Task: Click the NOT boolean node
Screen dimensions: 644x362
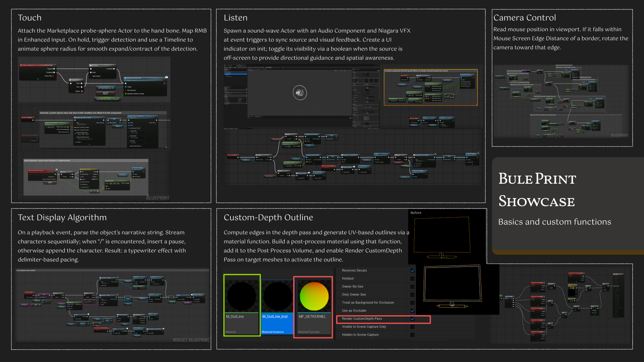Action: coord(105,93)
